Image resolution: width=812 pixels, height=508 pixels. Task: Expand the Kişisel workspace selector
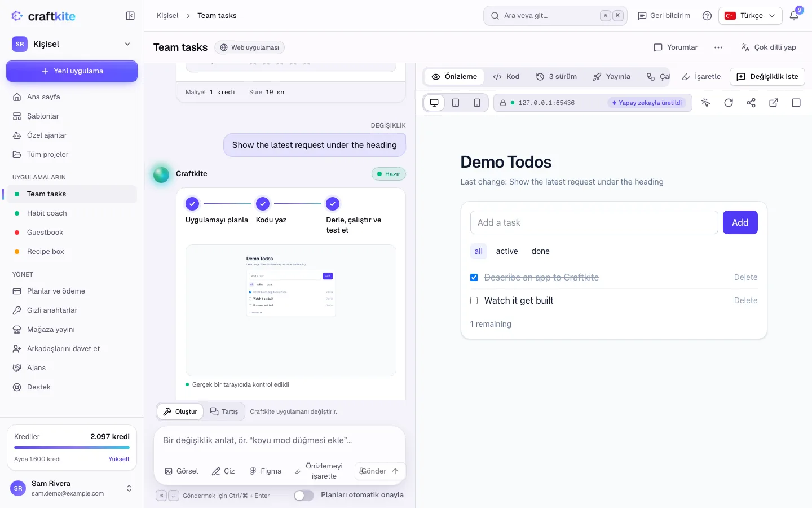coord(72,44)
